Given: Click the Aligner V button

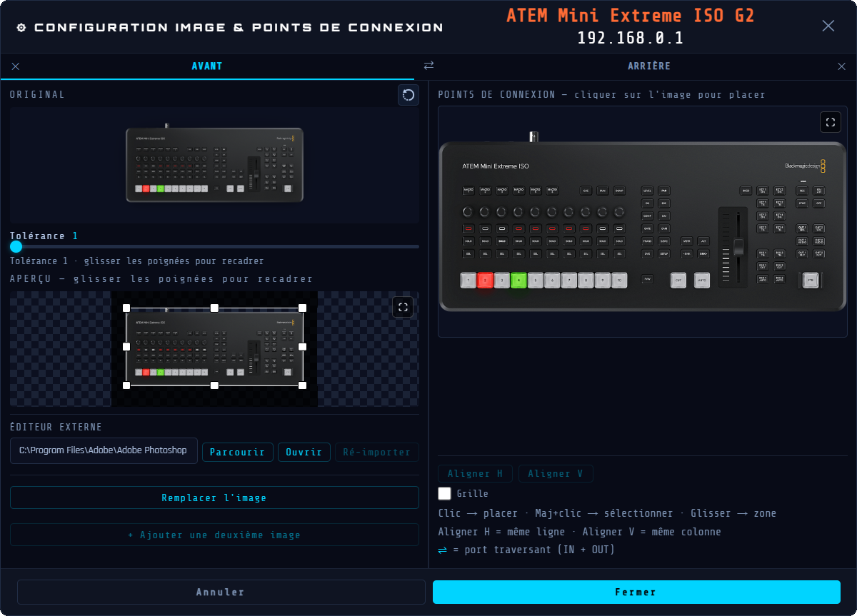Looking at the screenshot, I should 556,473.
